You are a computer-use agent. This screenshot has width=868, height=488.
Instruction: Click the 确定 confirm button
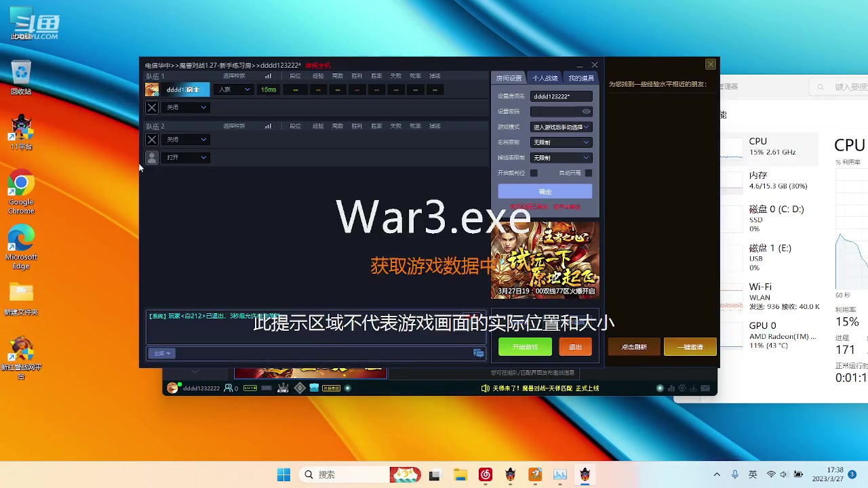click(545, 192)
